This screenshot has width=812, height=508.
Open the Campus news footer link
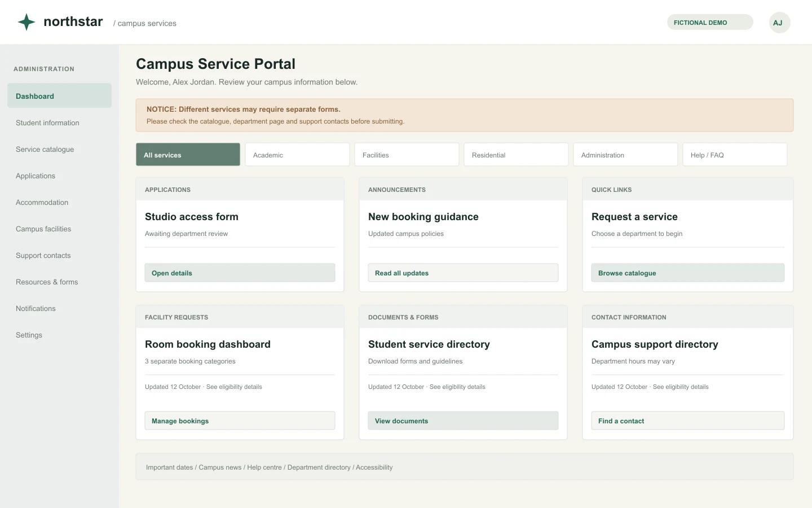pyautogui.click(x=220, y=467)
